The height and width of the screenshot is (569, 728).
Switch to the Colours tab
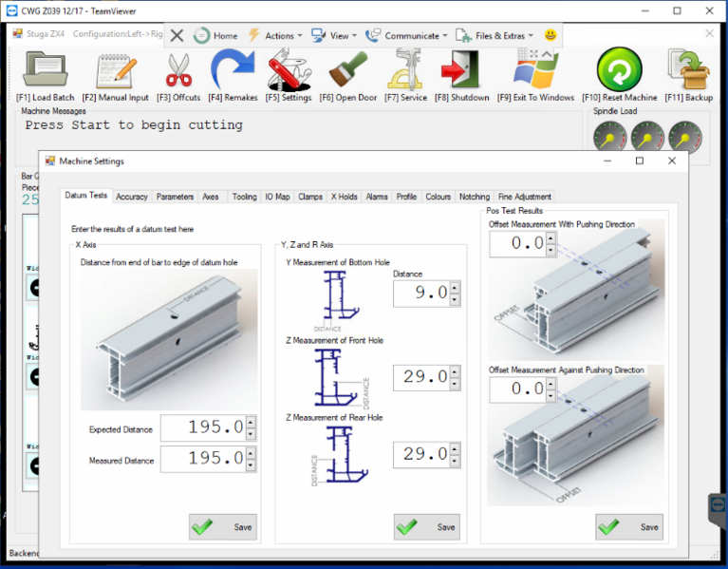pos(438,197)
